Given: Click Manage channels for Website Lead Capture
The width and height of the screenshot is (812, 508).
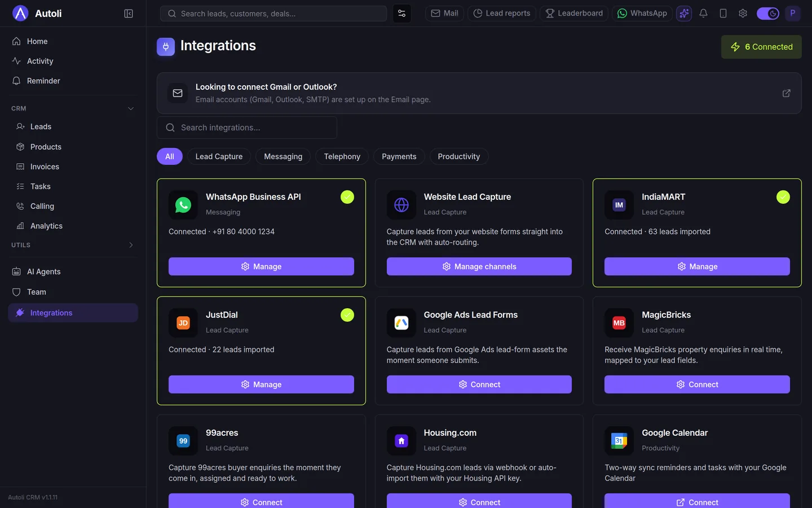Looking at the screenshot, I should tap(479, 266).
